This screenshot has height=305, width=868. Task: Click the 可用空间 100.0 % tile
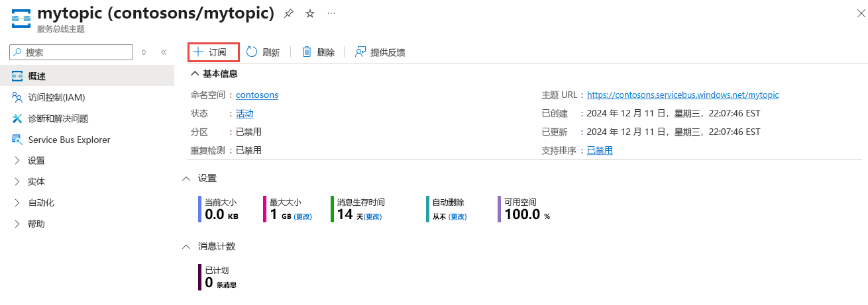coord(525,209)
